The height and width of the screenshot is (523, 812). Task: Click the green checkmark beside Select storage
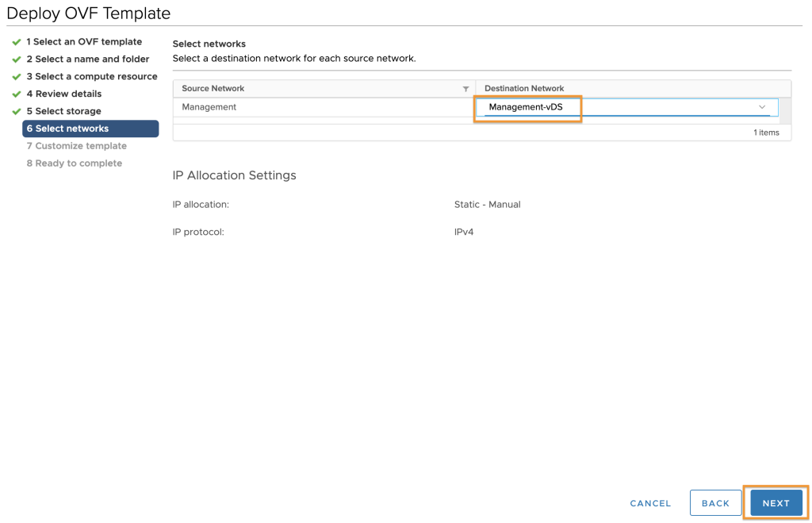[17, 111]
